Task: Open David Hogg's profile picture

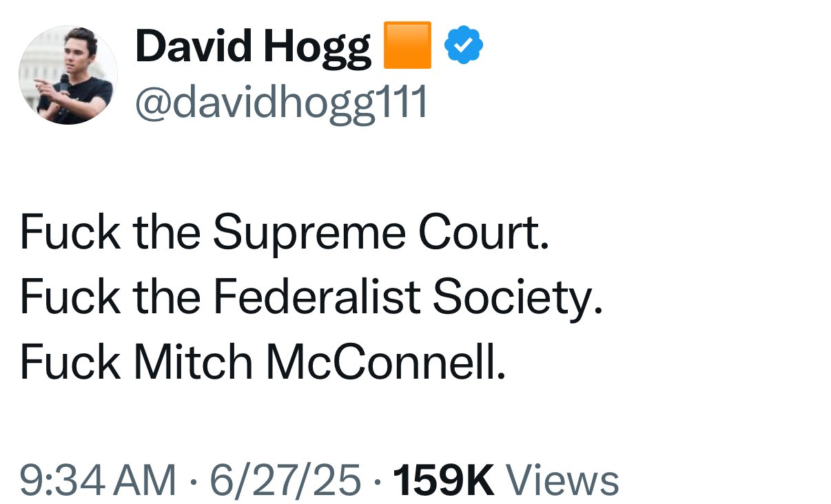Action: (x=68, y=75)
